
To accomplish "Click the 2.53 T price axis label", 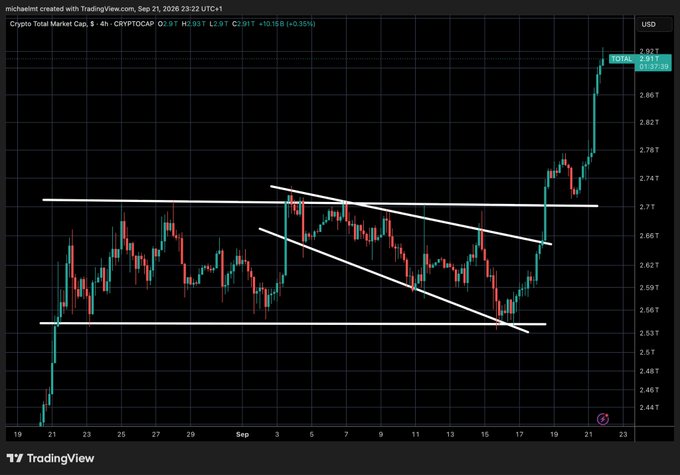I will [x=649, y=333].
